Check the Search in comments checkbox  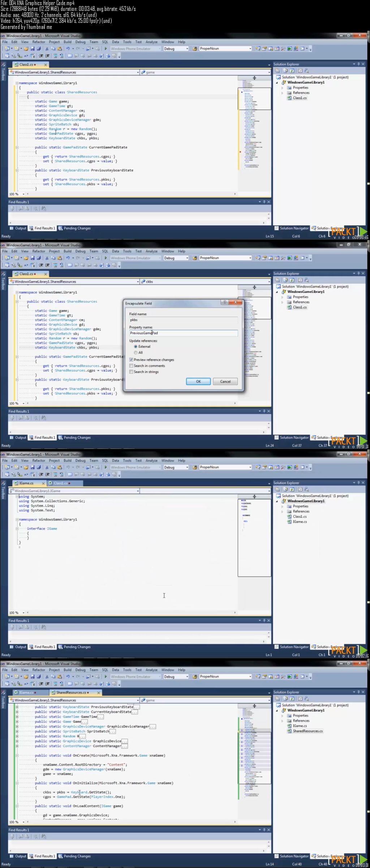(131, 366)
